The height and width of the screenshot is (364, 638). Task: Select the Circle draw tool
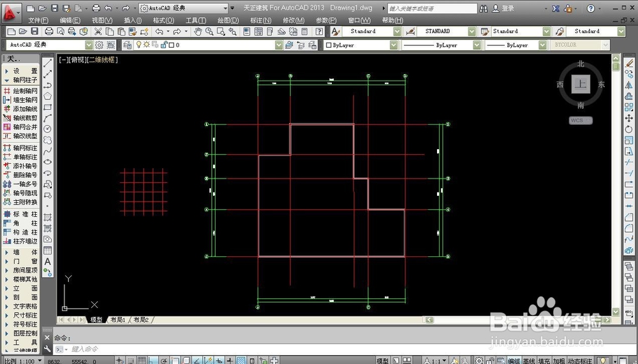tap(48, 129)
